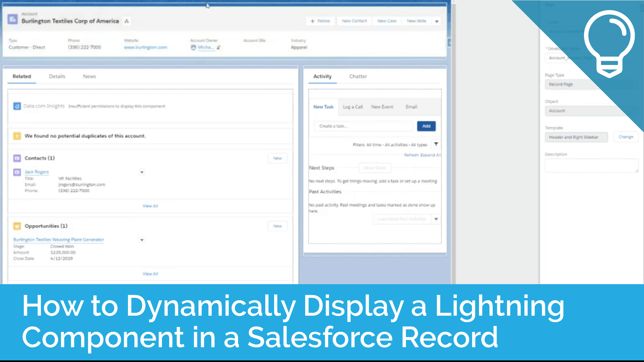Click the contact icon next to Jack Rogers
This screenshot has width=644, height=362.
pyautogui.click(x=17, y=172)
